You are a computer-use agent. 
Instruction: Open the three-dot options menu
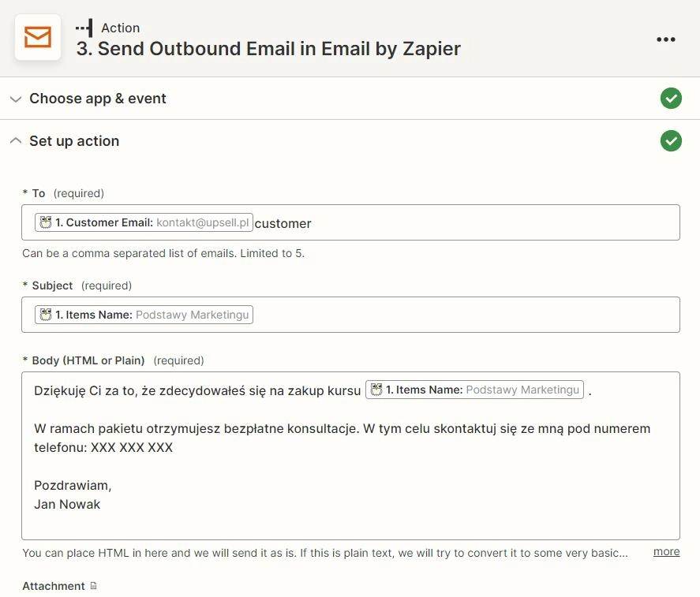coord(665,39)
